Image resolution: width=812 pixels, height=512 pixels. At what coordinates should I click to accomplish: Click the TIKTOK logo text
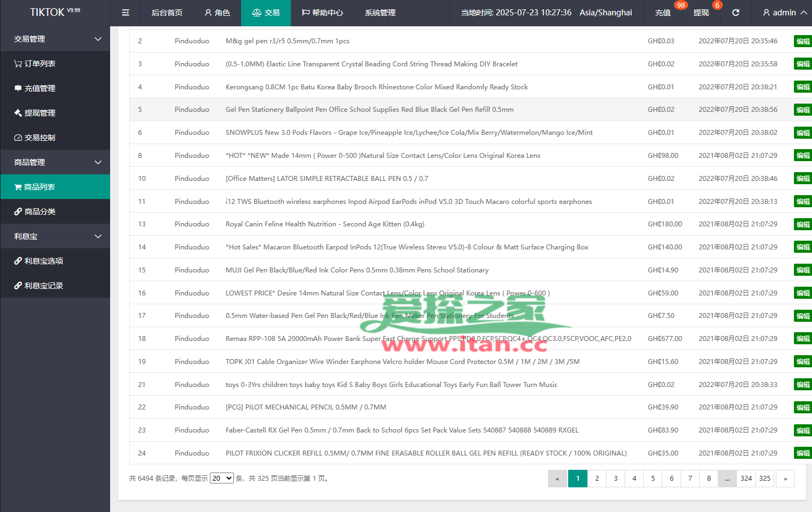(x=48, y=12)
